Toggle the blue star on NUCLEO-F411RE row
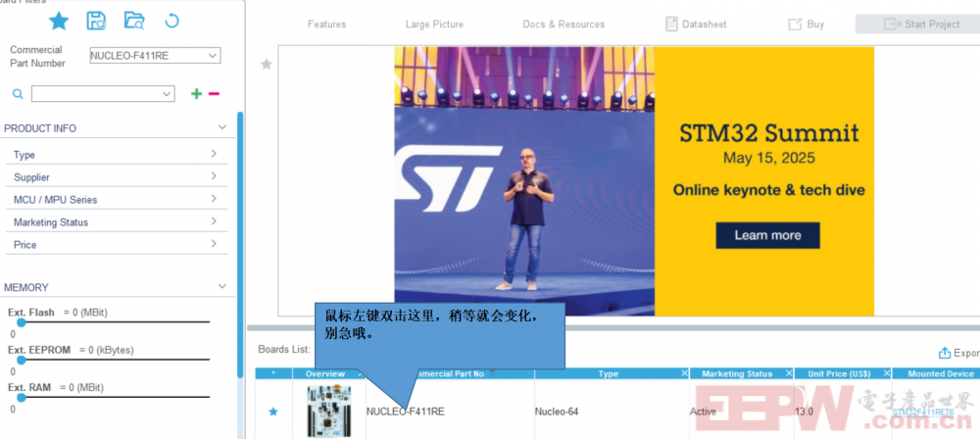The image size is (980, 439). point(273,412)
